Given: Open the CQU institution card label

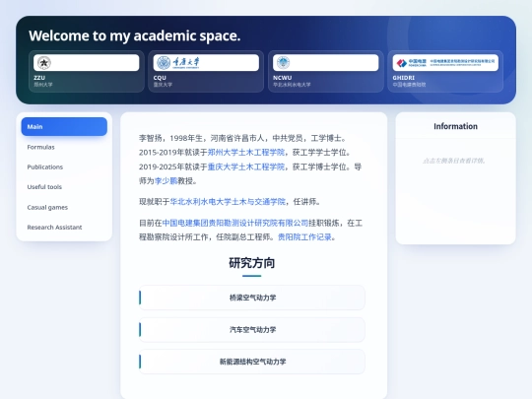Looking at the screenshot, I should pos(160,78).
